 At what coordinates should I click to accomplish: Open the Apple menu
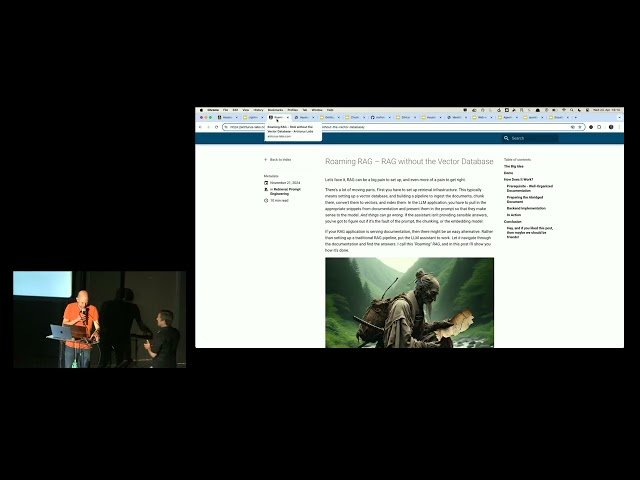[x=200, y=110]
